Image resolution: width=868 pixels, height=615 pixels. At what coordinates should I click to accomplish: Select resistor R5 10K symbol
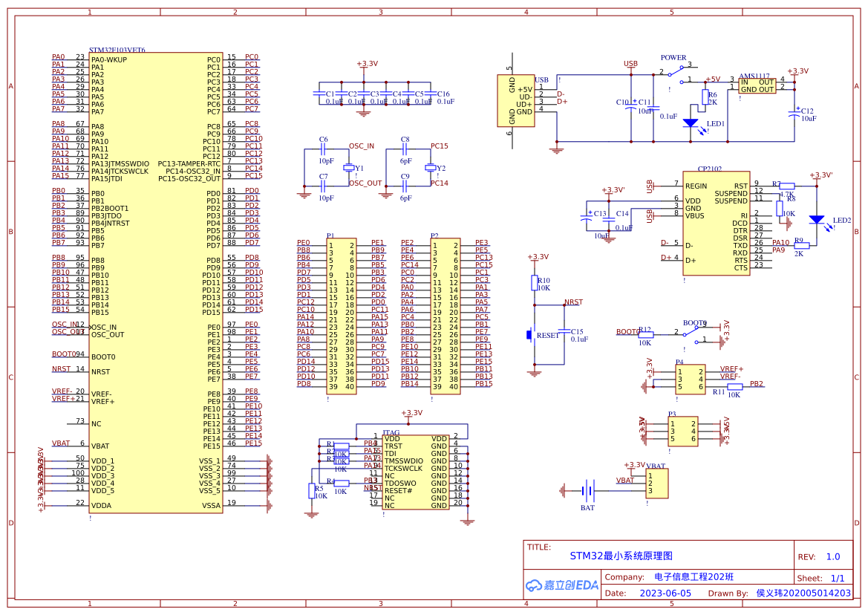point(312,490)
